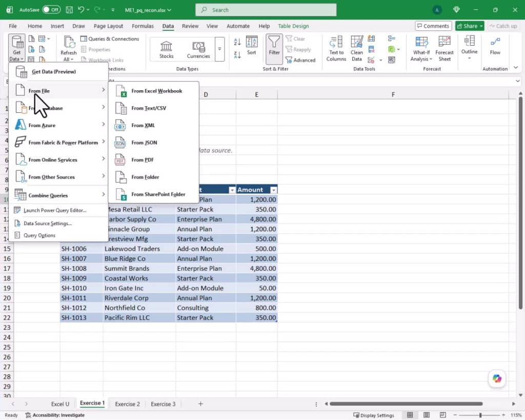Click the Comments button

[433, 26]
